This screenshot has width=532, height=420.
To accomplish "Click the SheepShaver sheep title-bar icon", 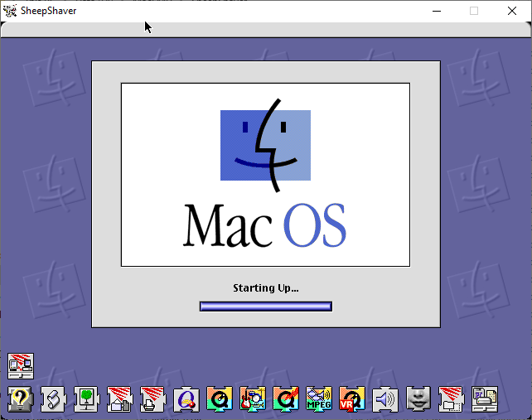I will (10, 11).
